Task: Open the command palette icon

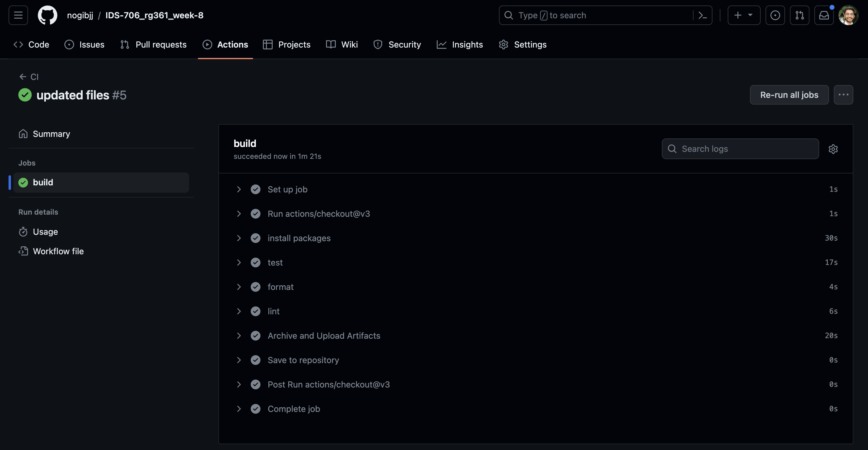Action: [703, 15]
